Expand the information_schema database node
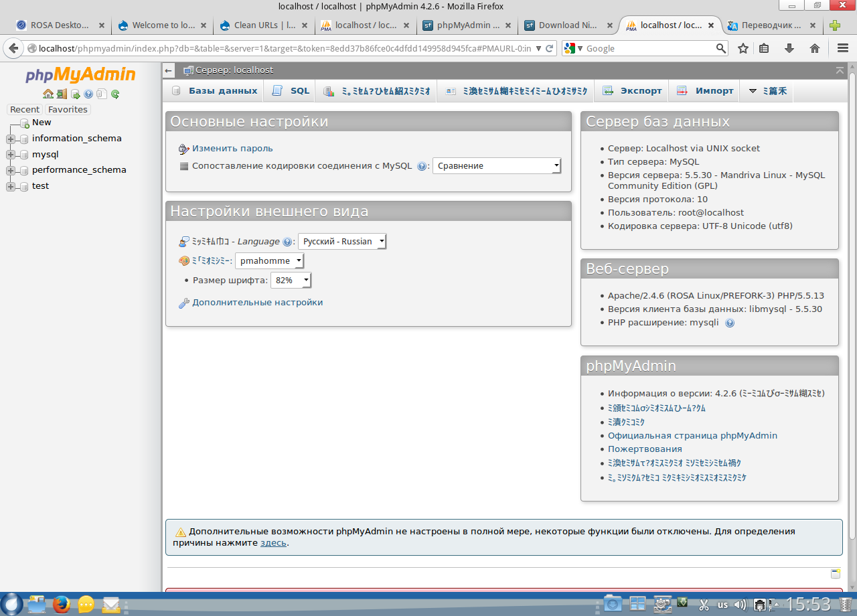The width and height of the screenshot is (857, 616). 10,139
